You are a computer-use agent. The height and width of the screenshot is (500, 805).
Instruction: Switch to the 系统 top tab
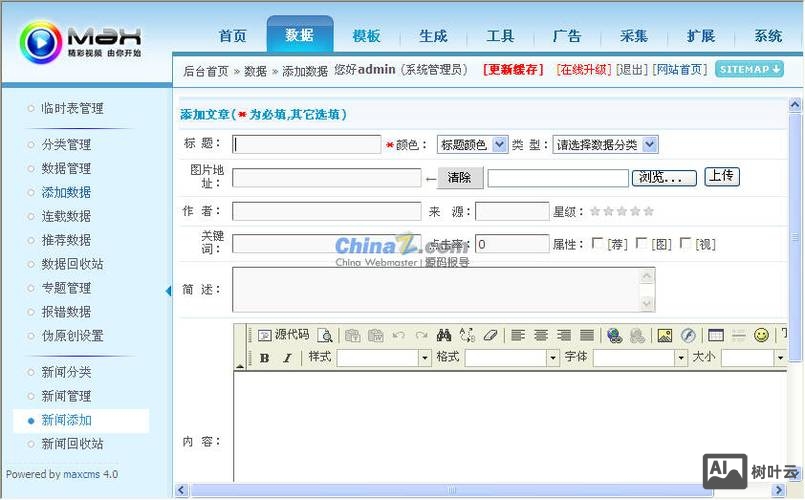click(x=768, y=36)
